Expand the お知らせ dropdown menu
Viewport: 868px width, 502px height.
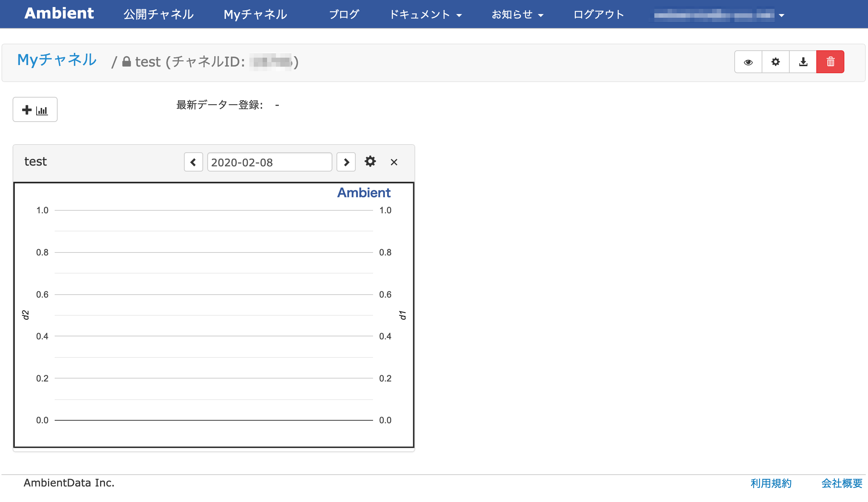[517, 14]
